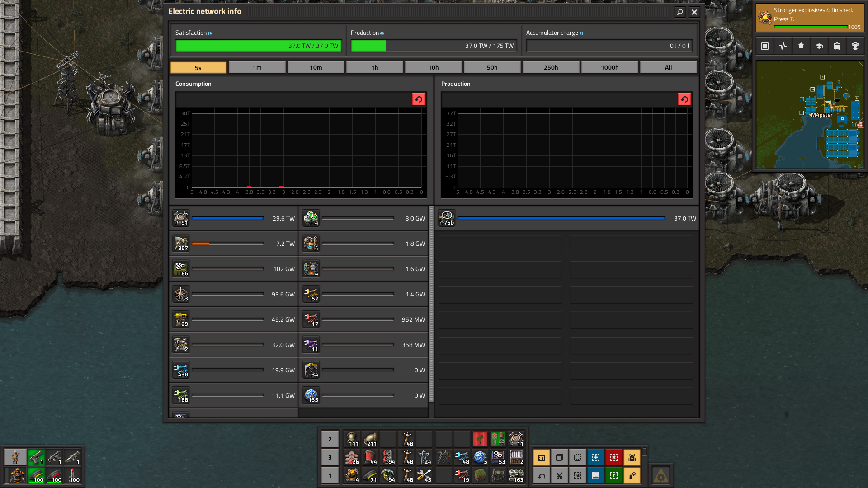The image size is (868, 488).
Task: Click the green Satisfaction bar 37.0 TW
Action: tap(258, 46)
